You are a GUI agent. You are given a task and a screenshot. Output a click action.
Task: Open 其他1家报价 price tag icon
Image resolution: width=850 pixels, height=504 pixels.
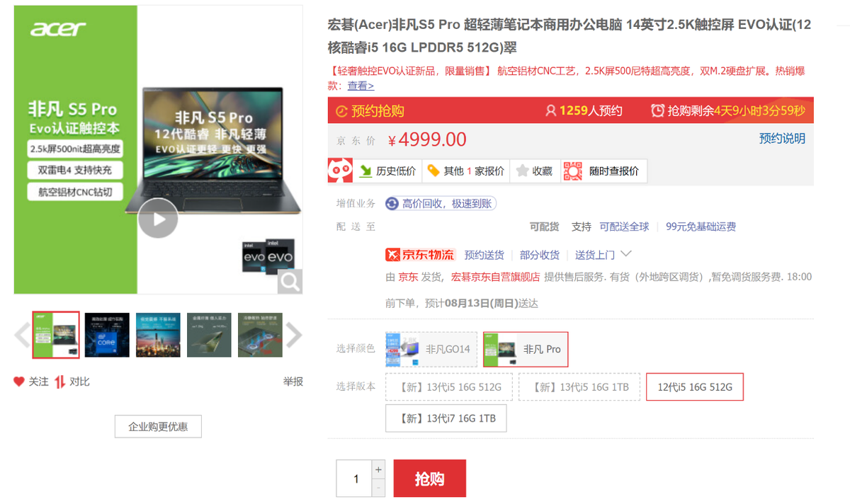[x=433, y=171]
